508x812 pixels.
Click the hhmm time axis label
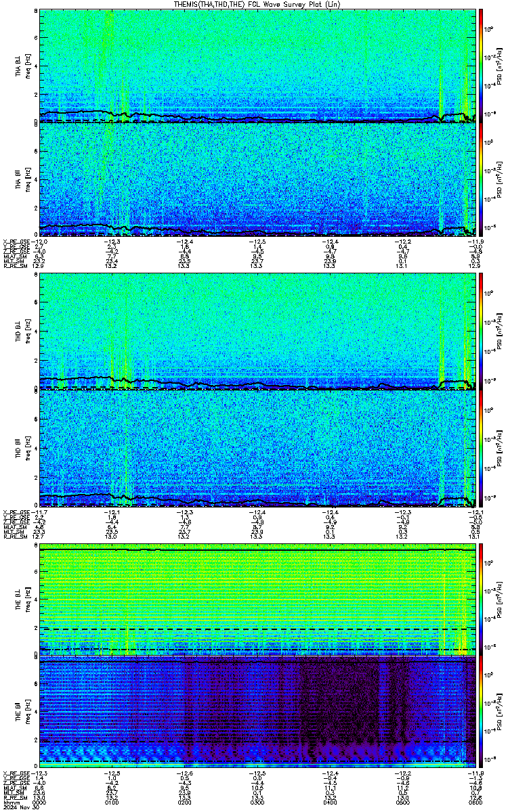pos(10,803)
